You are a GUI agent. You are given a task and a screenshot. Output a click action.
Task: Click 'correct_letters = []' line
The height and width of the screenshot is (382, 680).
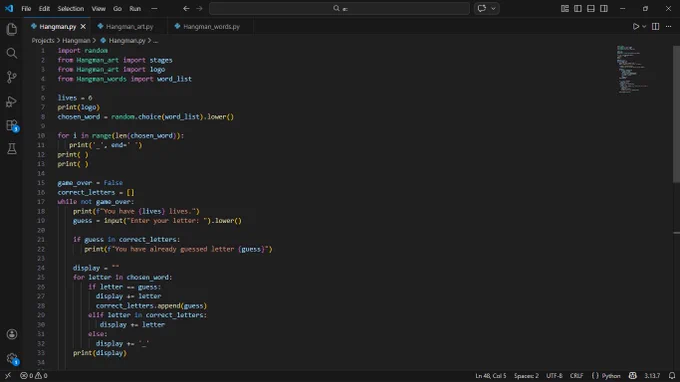pos(96,192)
